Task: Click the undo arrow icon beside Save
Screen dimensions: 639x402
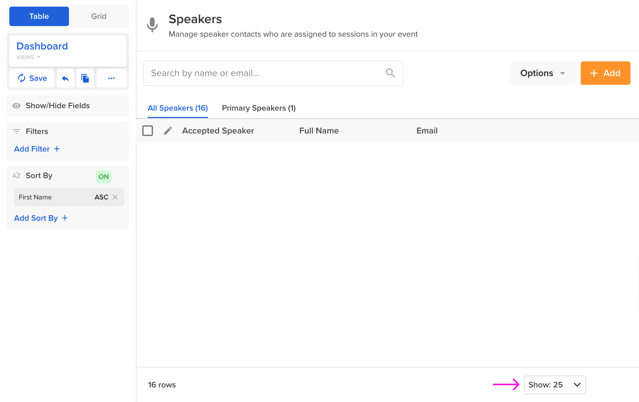Action: coord(65,78)
